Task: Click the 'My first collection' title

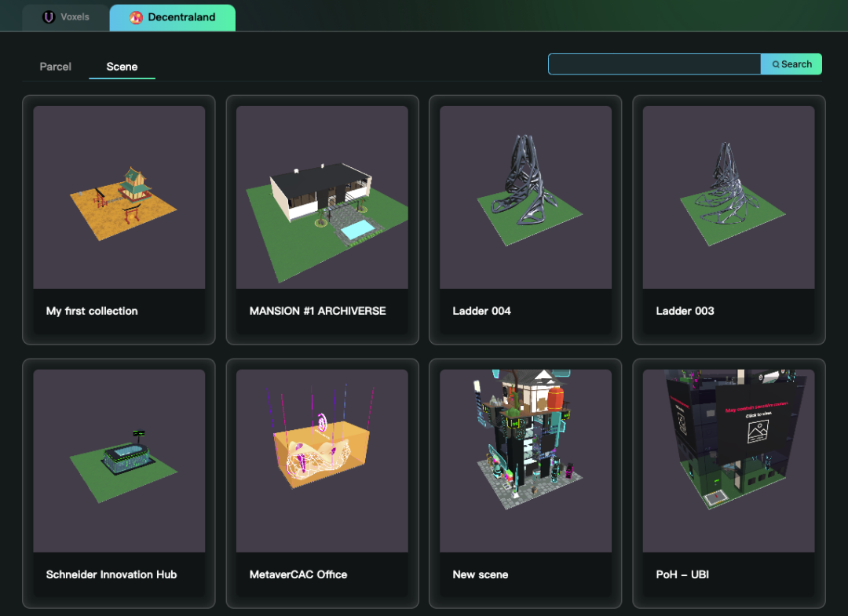Action: [x=92, y=311]
